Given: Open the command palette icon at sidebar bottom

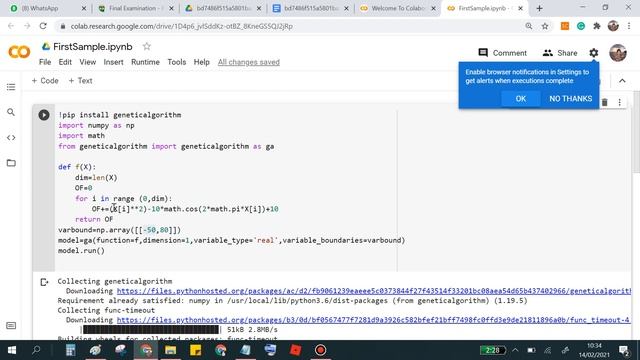Looking at the screenshot, I should (11, 325).
